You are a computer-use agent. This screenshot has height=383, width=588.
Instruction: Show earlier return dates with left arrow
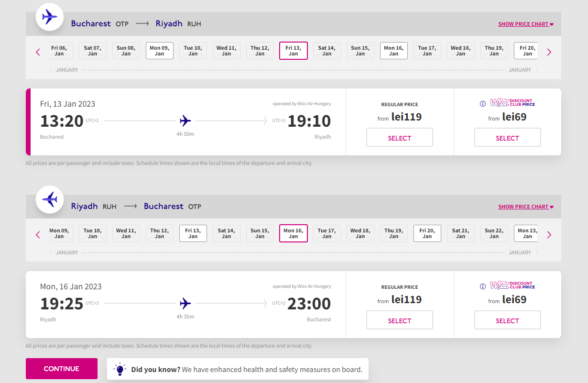(38, 235)
